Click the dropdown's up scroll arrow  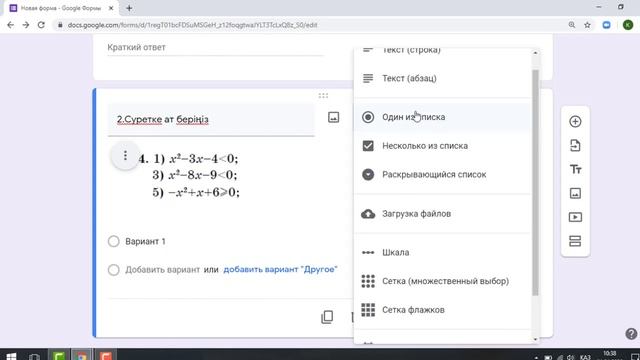coord(535,53)
